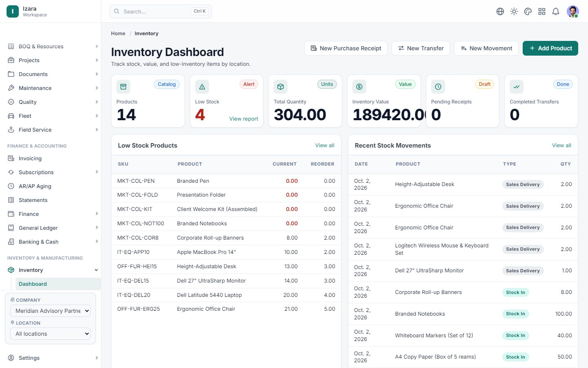This screenshot has width=588, height=368.
Task: Click the Inventory Value dollar icon
Action: pyautogui.click(x=359, y=87)
